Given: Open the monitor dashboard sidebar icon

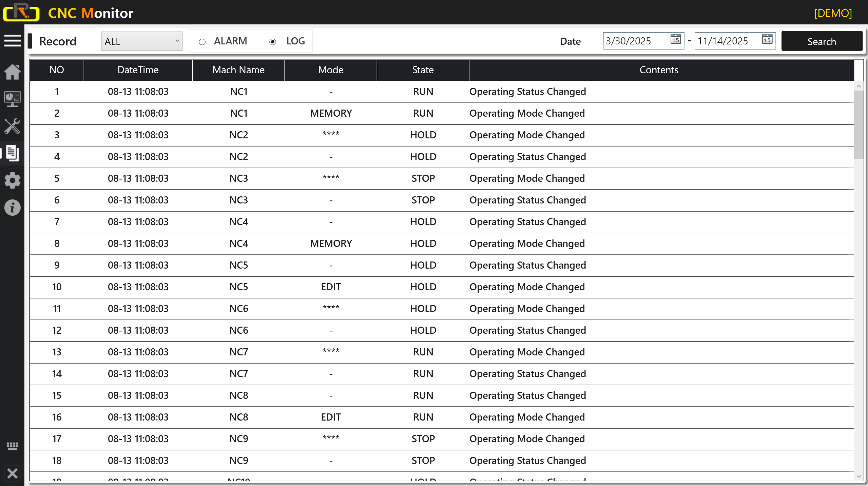Looking at the screenshot, I should (x=12, y=99).
